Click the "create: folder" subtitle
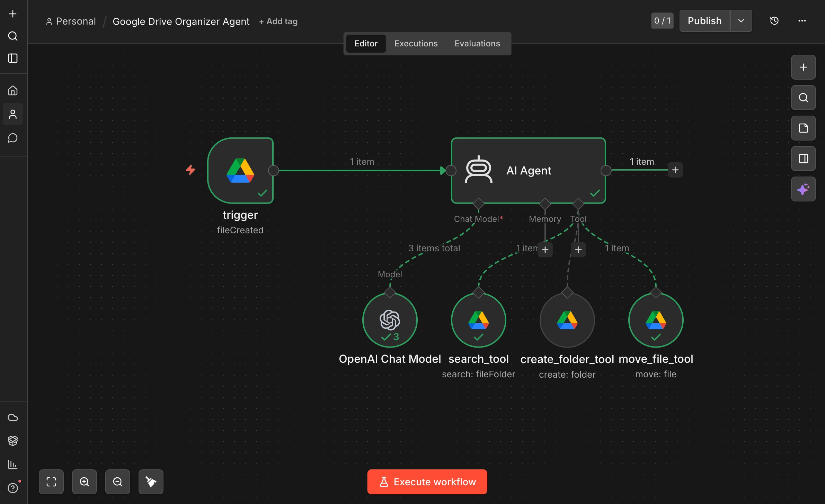The image size is (825, 504). click(x=567, y=375)
